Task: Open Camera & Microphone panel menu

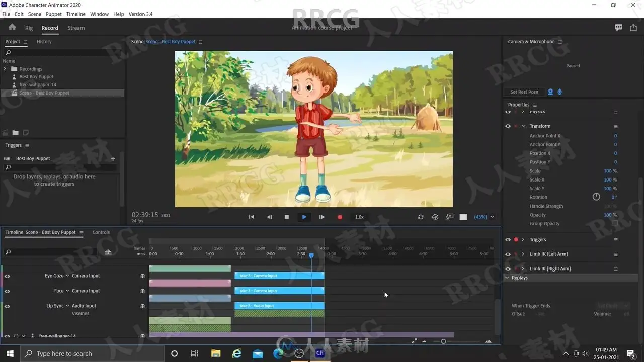Action: pyautogui.click(x=560, y=42)
